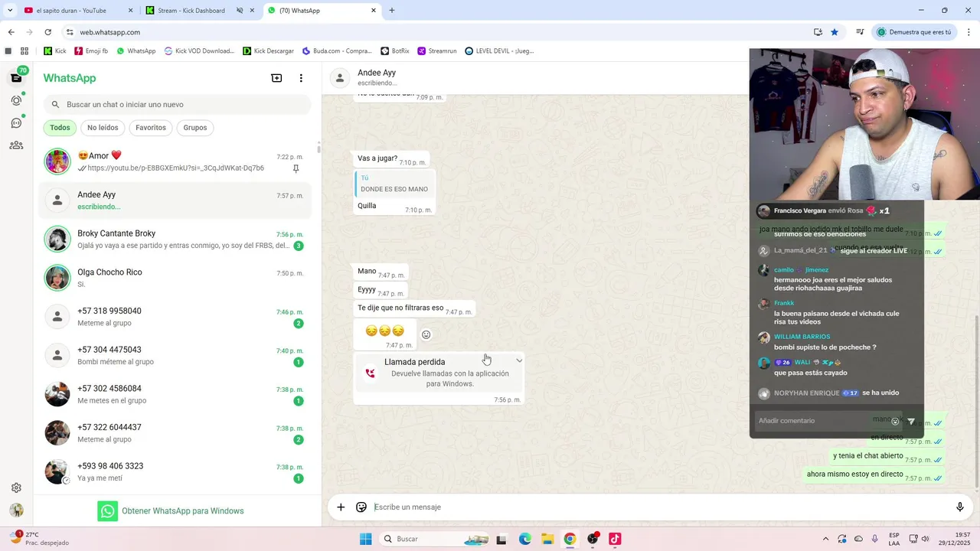Open the Amor chat
Image resolution: width=980 pixels, height=551 pixels.
click(177, 161)
